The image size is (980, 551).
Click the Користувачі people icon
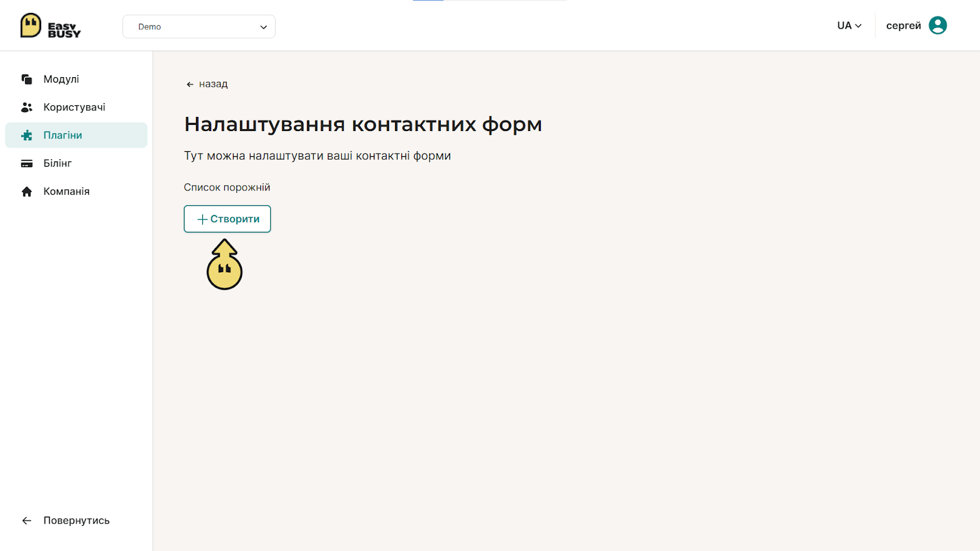tap(27, 107)
